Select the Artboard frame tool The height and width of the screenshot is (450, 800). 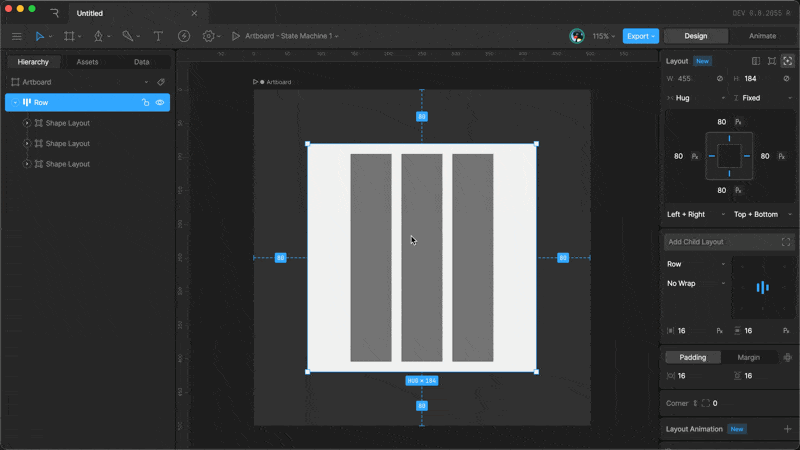click(69, 36)
